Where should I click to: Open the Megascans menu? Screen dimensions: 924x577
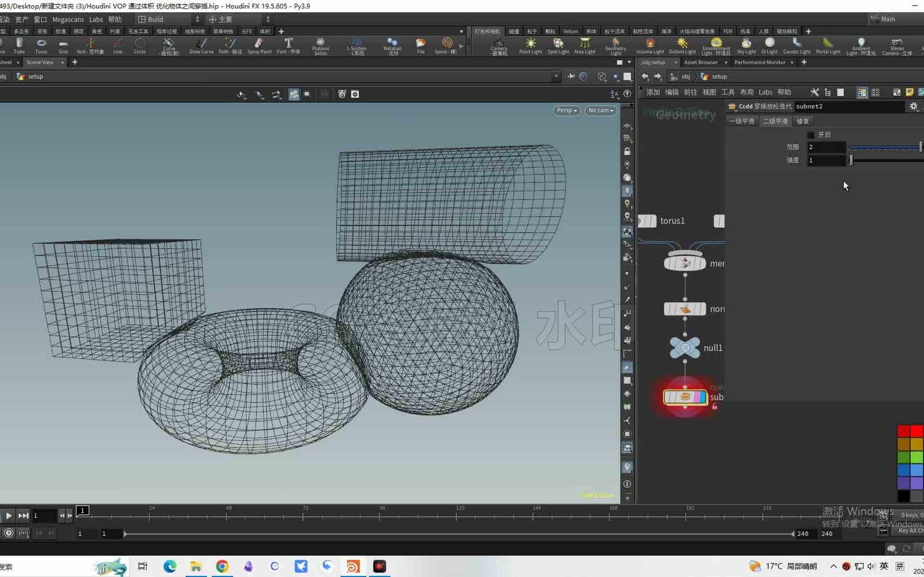[68, 19]
